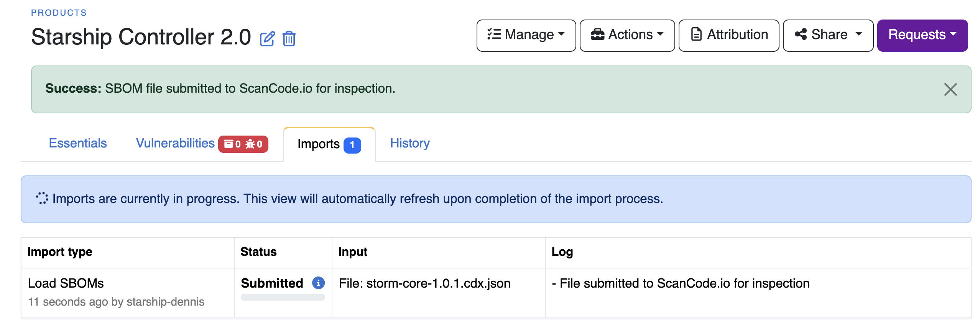Click the toolbox icon on Actions button
The image size is (980, 324).
[597, 34]
